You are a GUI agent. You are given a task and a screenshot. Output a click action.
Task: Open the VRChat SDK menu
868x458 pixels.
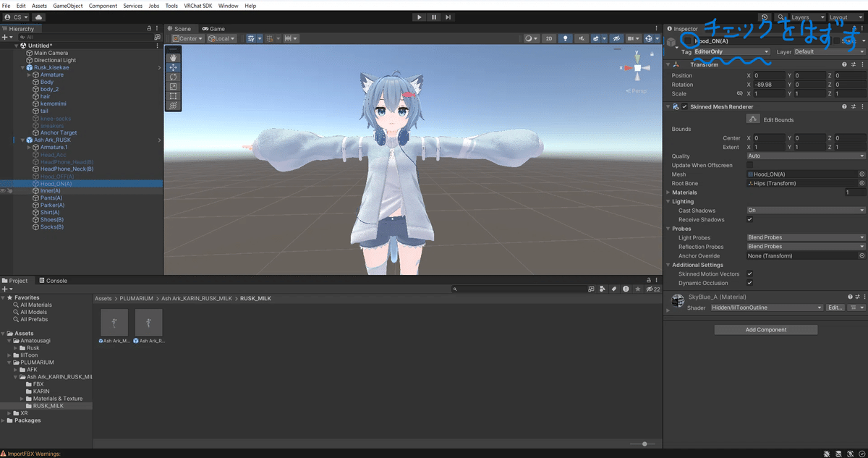pyautogui.click(x=198, y=5)
